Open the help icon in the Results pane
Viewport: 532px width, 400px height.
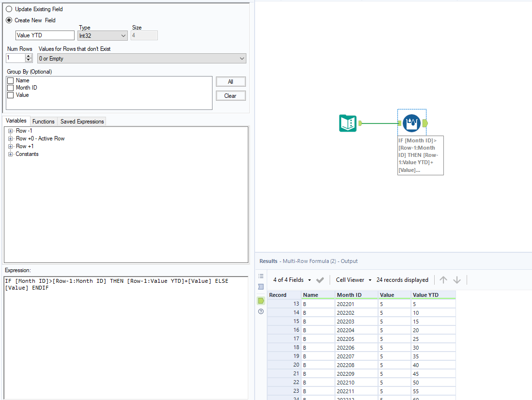click(261, 311)
